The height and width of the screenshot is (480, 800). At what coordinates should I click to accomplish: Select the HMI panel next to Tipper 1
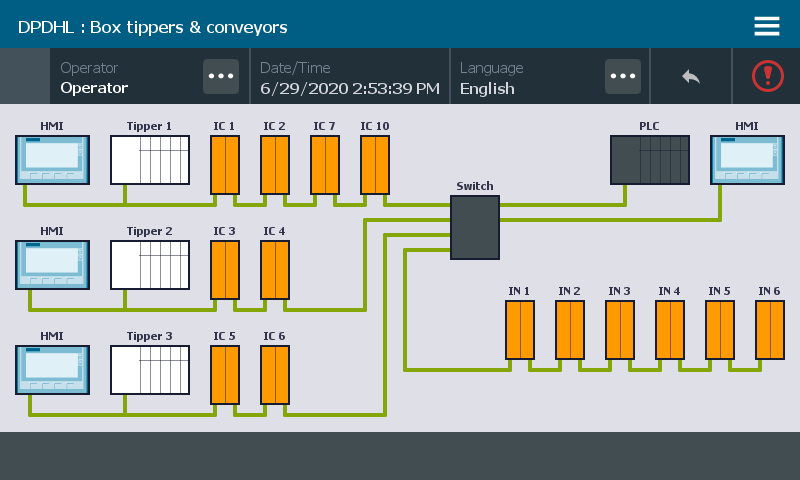coord(52,160)
